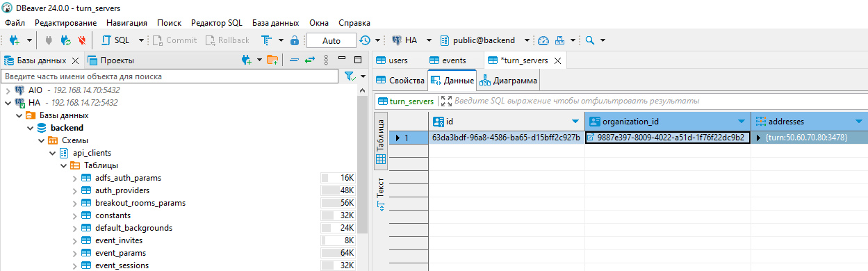Open a new SQL editor via SQL button
This screenshot has width=868, height=271.
point(115,40)
